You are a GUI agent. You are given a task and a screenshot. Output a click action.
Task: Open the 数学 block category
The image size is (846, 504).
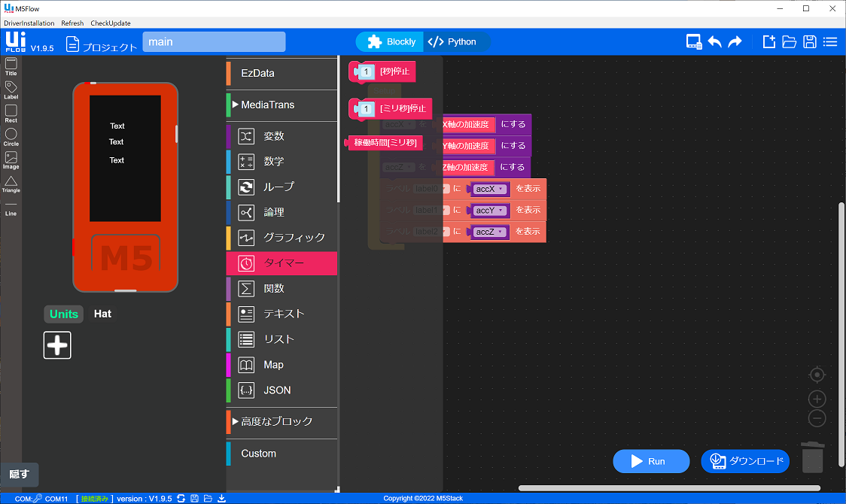point(281,161)
